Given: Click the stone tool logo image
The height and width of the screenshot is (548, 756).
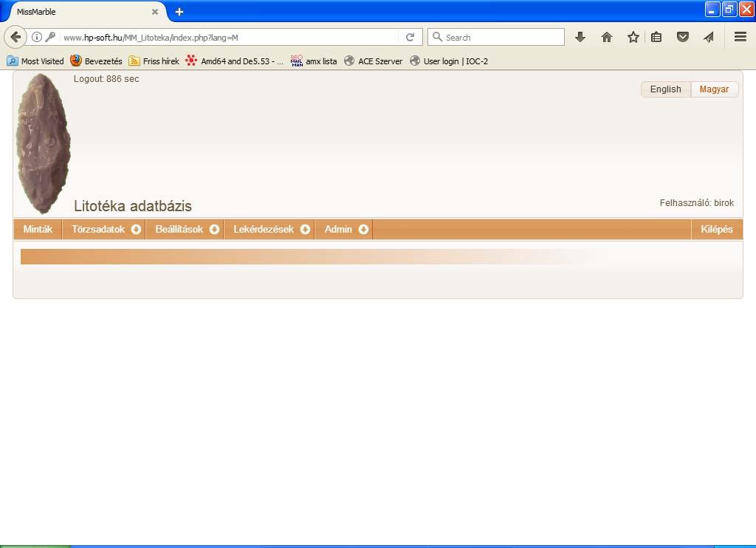Looking at the screenshot, I should (44, 143).
